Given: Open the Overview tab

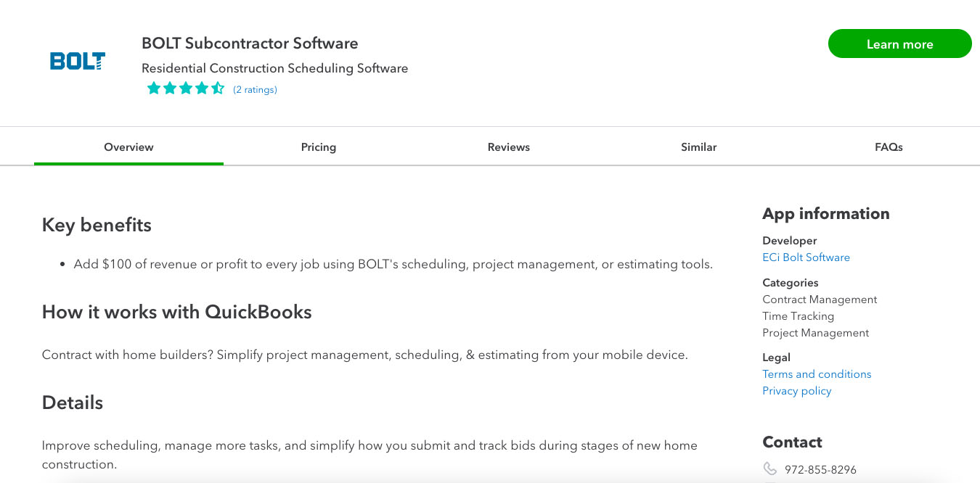Looking at the screenshot, I should (128, 147).
